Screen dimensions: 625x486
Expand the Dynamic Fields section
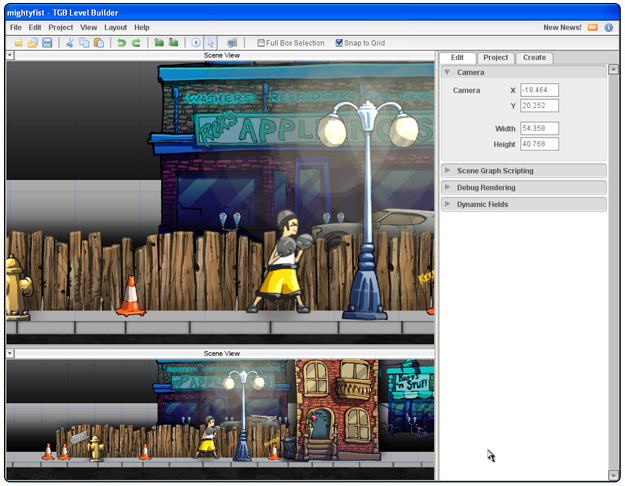coord(447,204)
